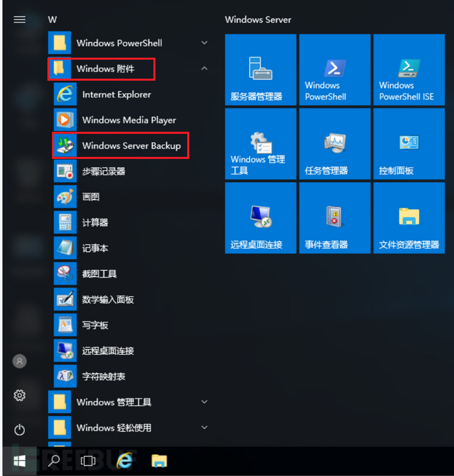454x476 pixels.
Task: Click the Windows Server group title
Action: click(x=258, y=20)
